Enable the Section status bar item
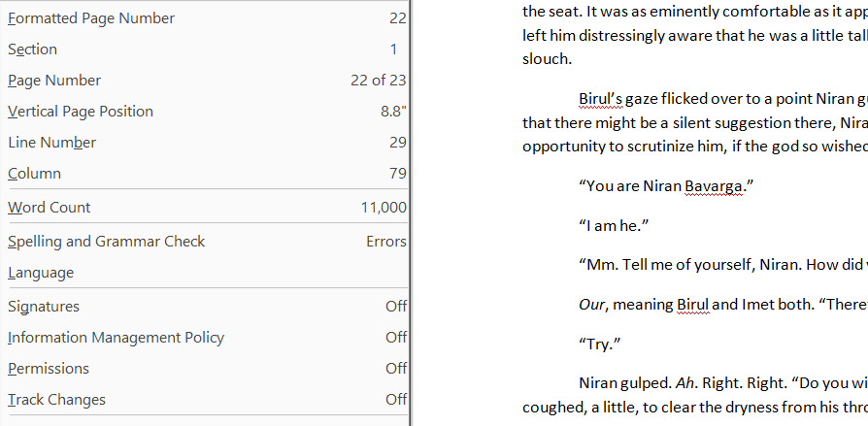The width and height of the screenshot is (868, 426). (x=33, y=49)
